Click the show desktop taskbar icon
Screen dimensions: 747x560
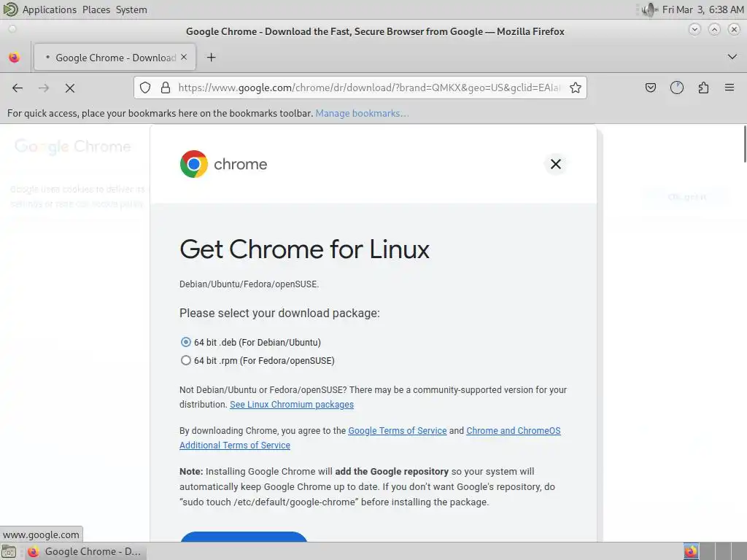click(9, 551)
